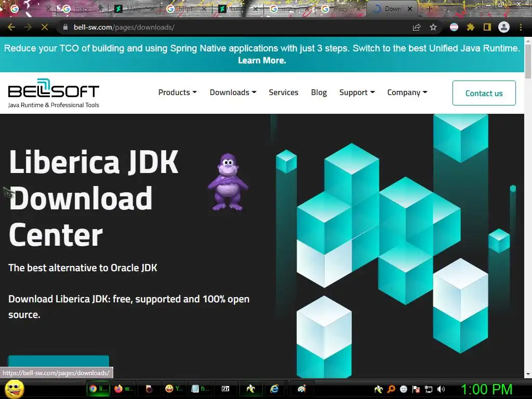Expand the Support dropdown menu

(357, 92)
